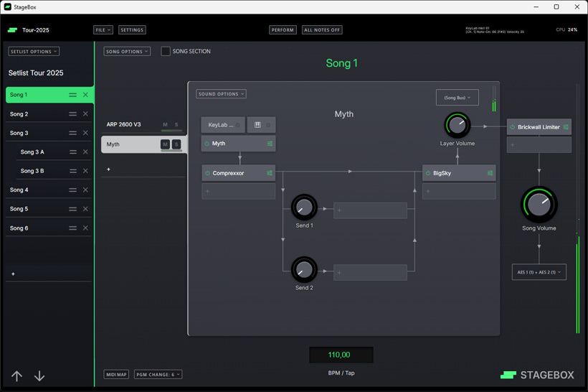
Task: Toggle Comprexxor power button
Action: (207, 173)
